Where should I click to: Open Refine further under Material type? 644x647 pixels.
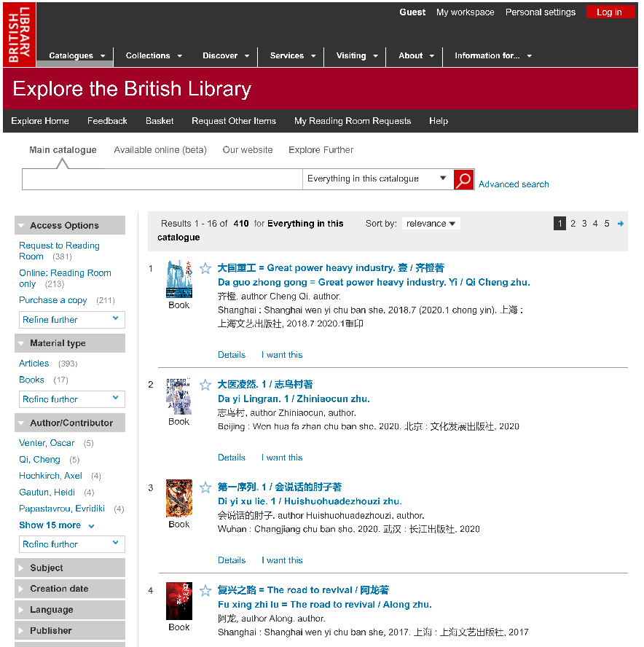point(72,399)
